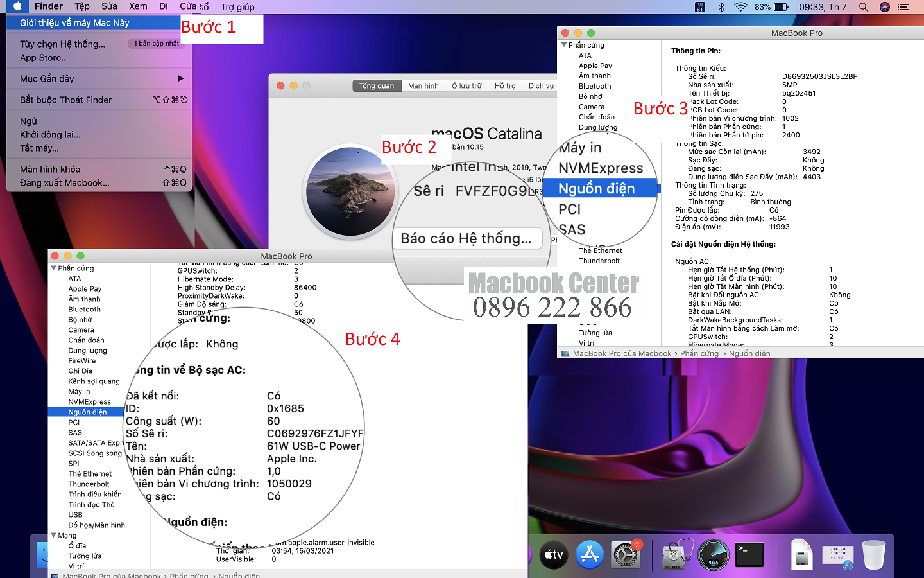Select the Trình điều khiển item

95,494
